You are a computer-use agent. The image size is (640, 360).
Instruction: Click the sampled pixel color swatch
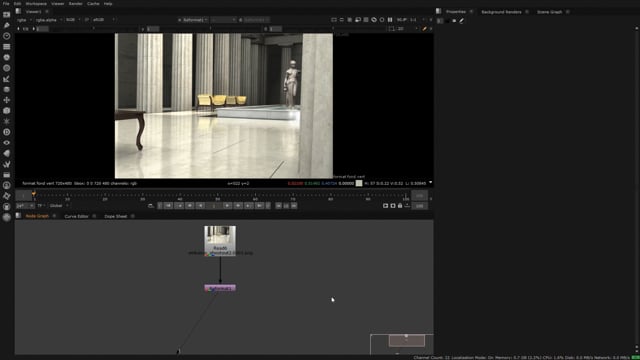[x=359, y=183]
